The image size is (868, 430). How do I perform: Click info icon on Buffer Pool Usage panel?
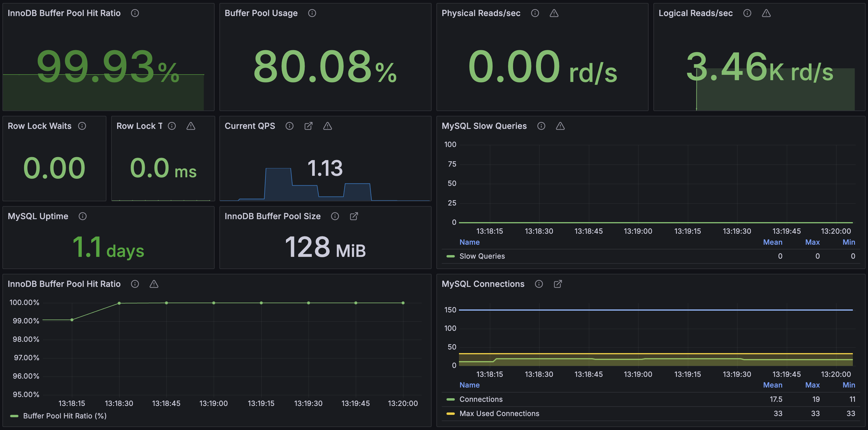312,13
